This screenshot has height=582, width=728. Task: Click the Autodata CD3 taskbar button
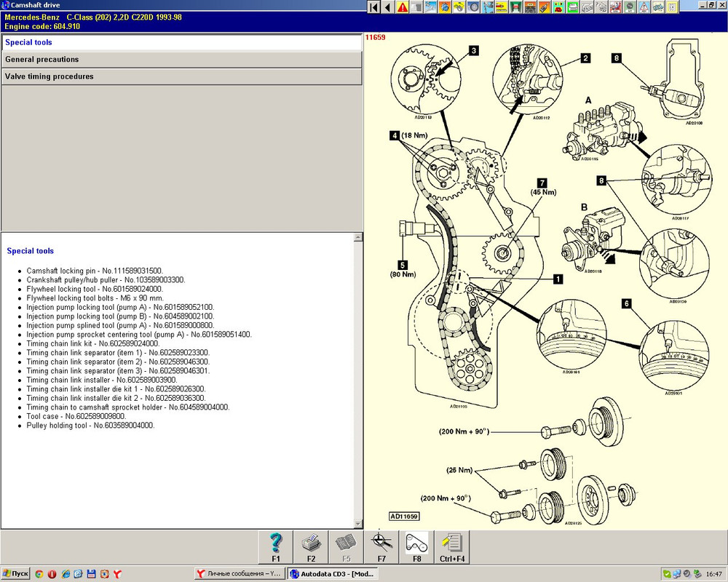[333, 574]
